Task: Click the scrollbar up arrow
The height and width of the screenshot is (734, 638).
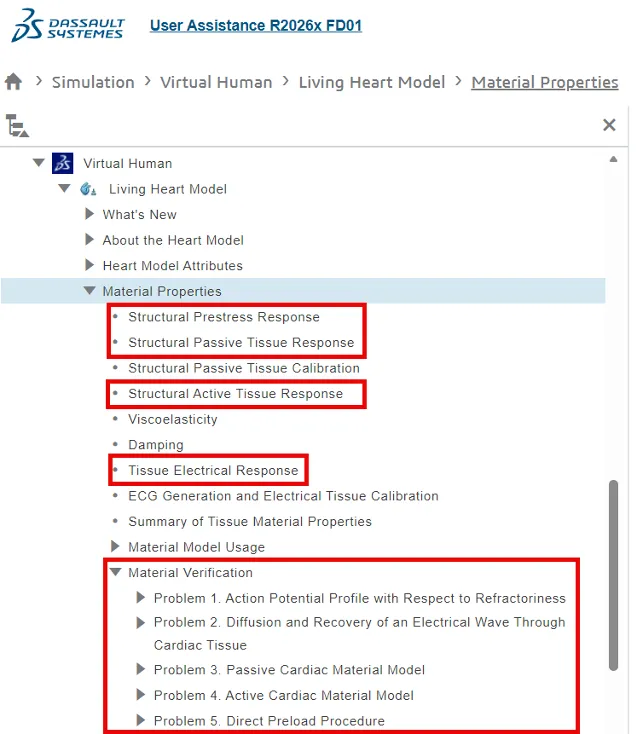Action: coord(613,160)
